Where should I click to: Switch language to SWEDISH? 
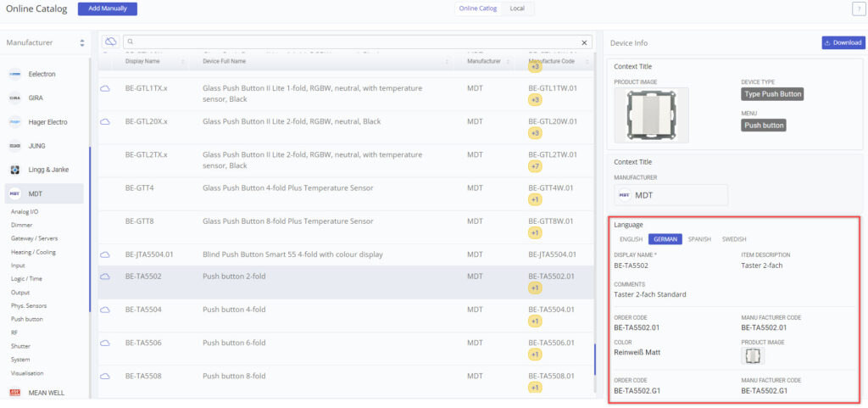[x=734, y=239]
